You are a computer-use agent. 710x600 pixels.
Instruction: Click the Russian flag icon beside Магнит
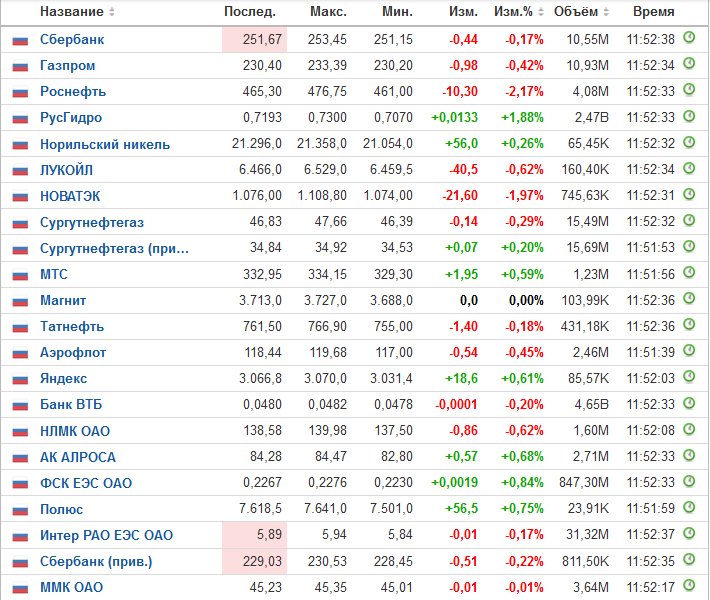pos(20,302)
